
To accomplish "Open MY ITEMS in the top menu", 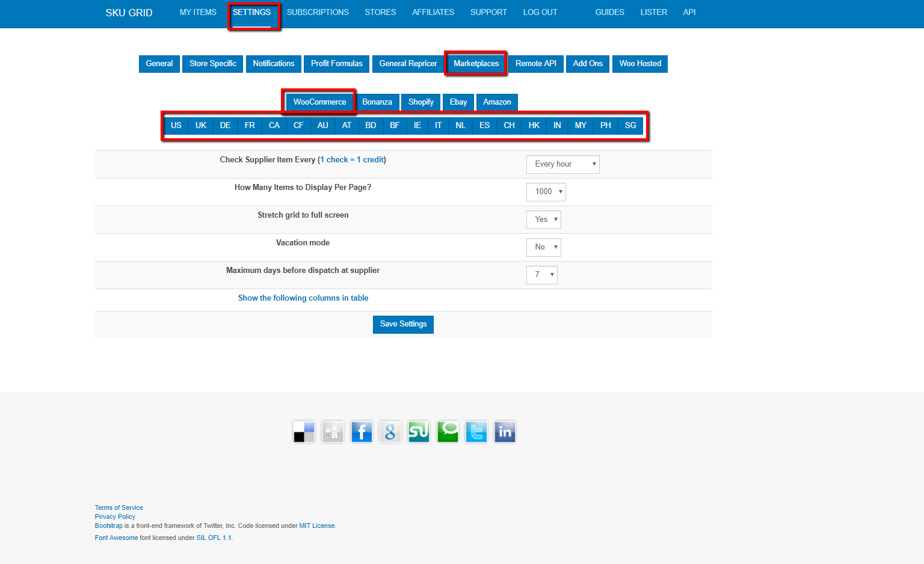I will point(198,12).
